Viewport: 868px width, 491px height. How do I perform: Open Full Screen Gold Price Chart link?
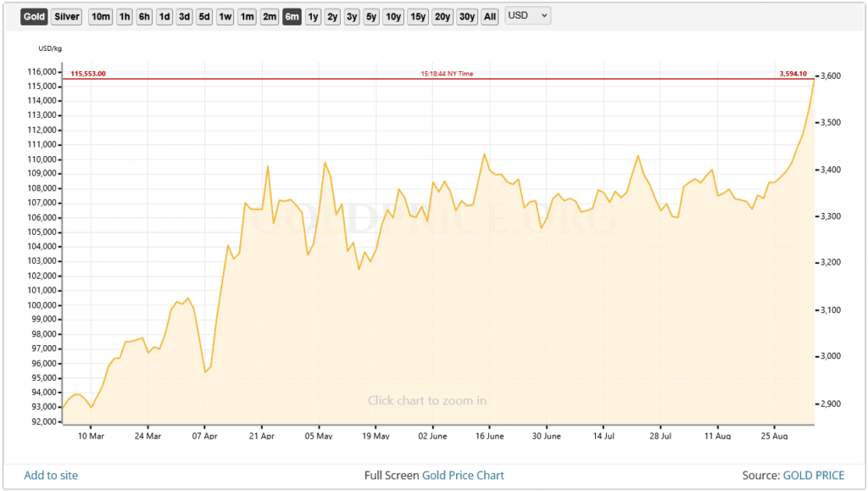[434, 476]
